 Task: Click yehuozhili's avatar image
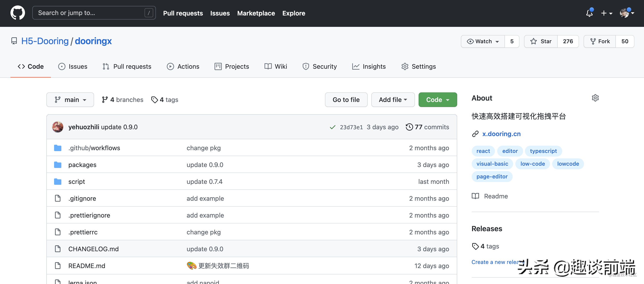(x=58, y=127)
